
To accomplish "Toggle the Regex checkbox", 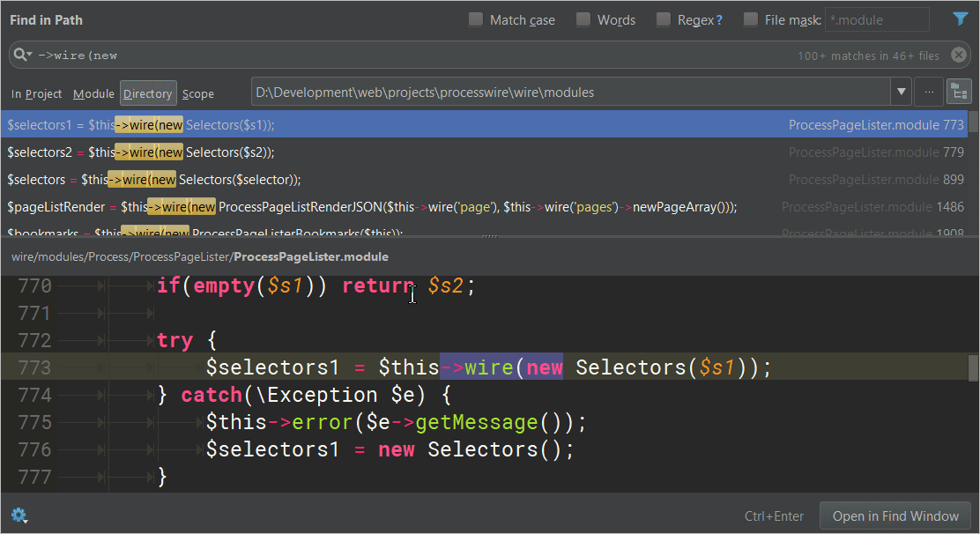I will click(x=664, y=19).
